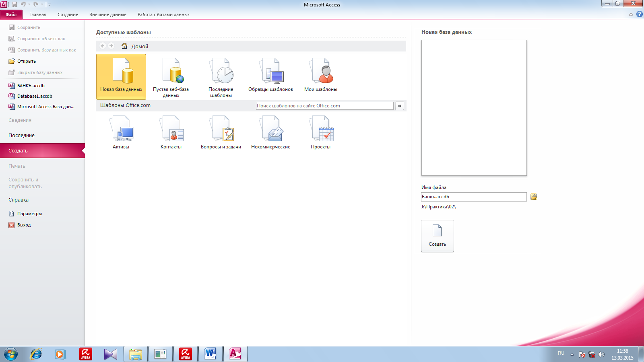Pick the Assets (Активы) Office.com template
644x362 pixels.
pos(121,133)
